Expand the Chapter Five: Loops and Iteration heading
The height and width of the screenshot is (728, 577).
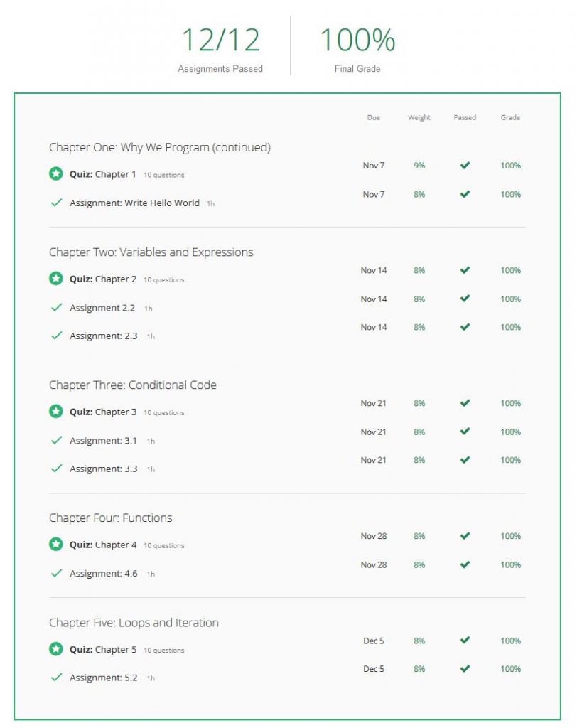click(x=134, y=622)
